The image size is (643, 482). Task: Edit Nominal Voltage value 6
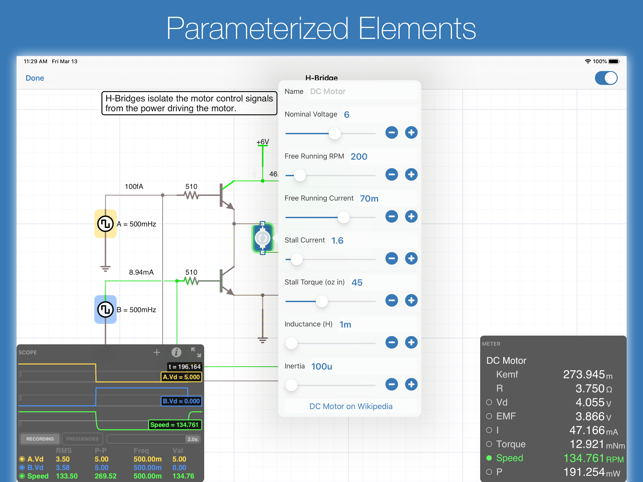pyautogui.click(x=347, y=114)
